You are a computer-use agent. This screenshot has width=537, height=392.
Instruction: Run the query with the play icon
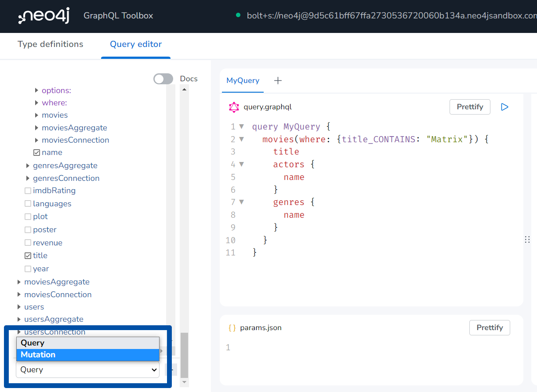point(504,107)
